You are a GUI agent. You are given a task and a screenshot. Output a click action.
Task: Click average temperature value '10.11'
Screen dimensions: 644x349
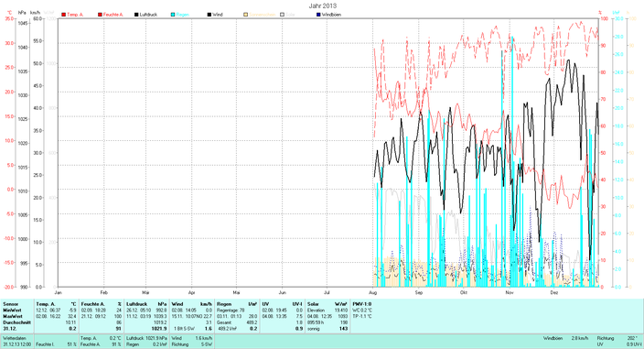tap(71, 322)
